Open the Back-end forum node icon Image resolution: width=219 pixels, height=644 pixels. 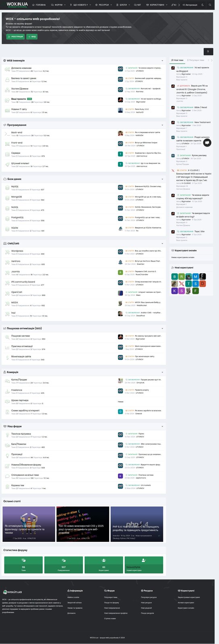click(7, 134)
